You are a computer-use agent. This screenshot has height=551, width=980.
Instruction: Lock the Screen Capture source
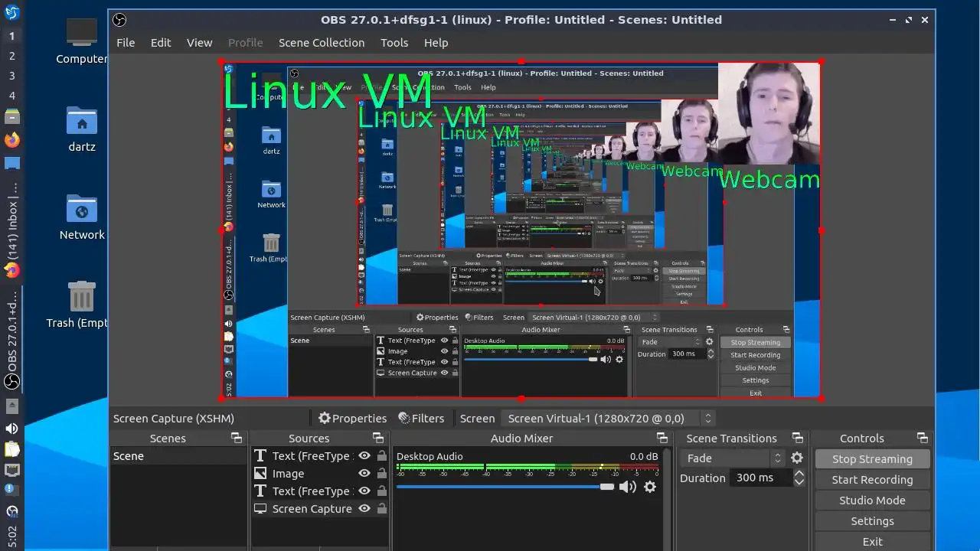point(381,508)
